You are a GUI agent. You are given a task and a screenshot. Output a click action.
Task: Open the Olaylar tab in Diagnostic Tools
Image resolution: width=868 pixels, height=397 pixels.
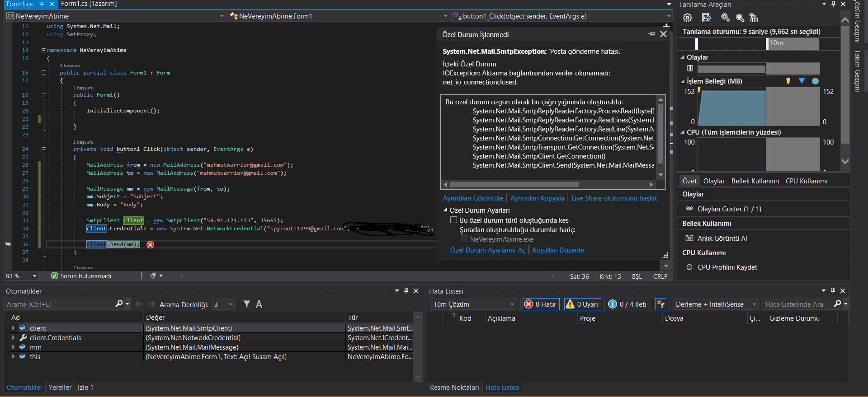714,181
